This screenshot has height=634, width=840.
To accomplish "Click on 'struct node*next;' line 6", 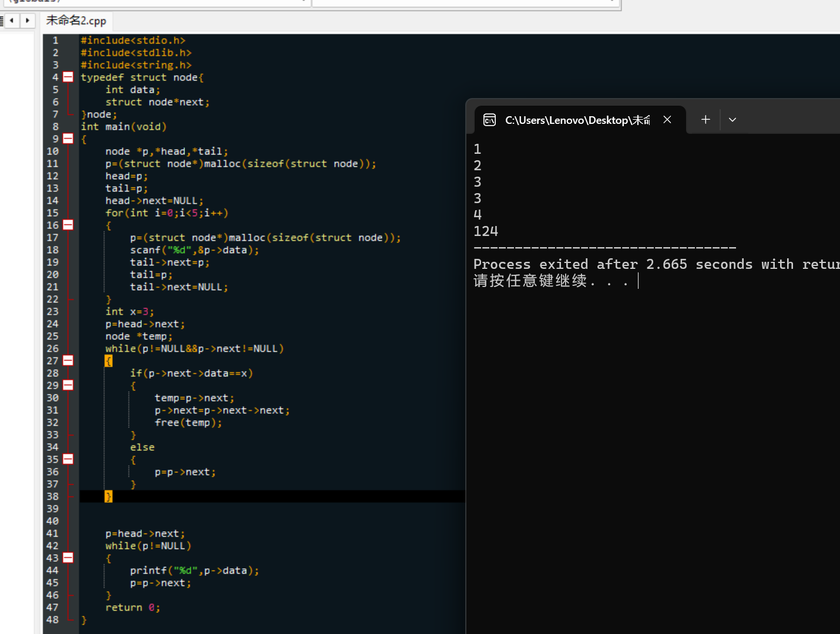I will 157,102.
